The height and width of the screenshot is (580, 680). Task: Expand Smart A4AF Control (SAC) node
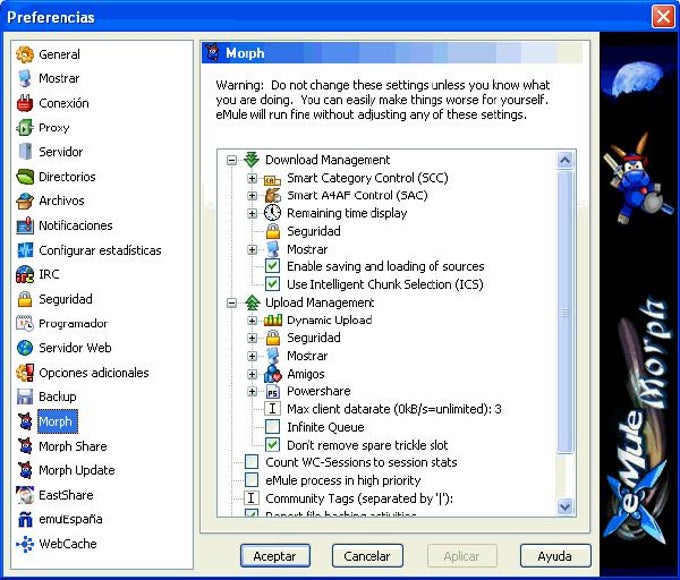coord(252,196)
